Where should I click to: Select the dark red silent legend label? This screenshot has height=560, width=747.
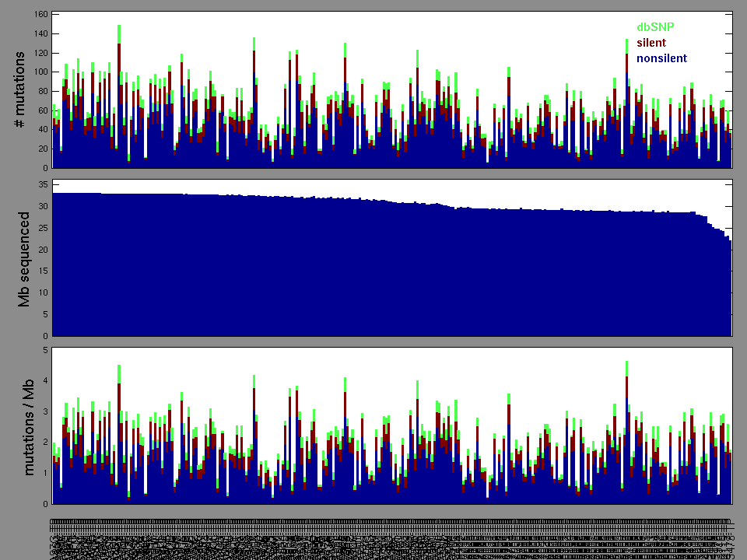(651, 43)
